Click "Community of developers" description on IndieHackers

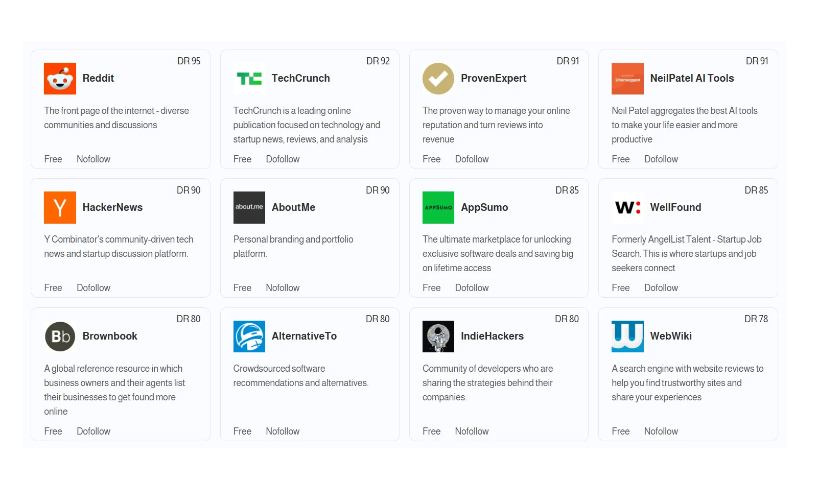pos(488,383)
